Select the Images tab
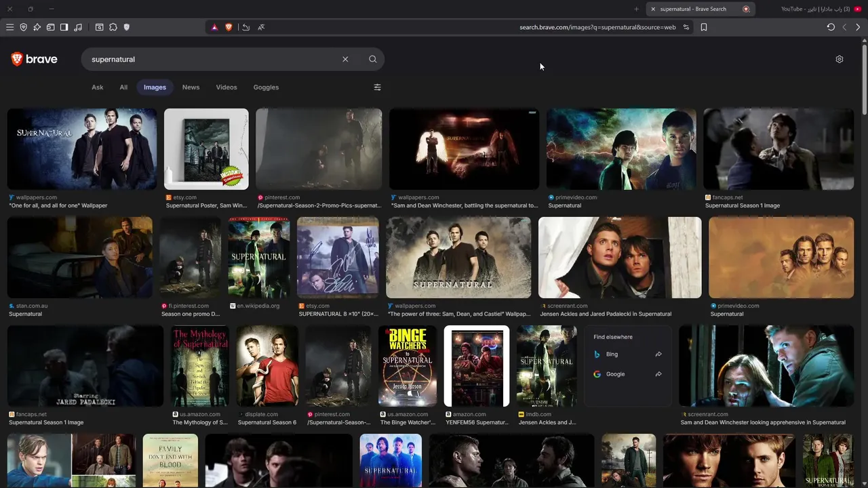This screenshot has width=868, height=488. coord(155,87)
